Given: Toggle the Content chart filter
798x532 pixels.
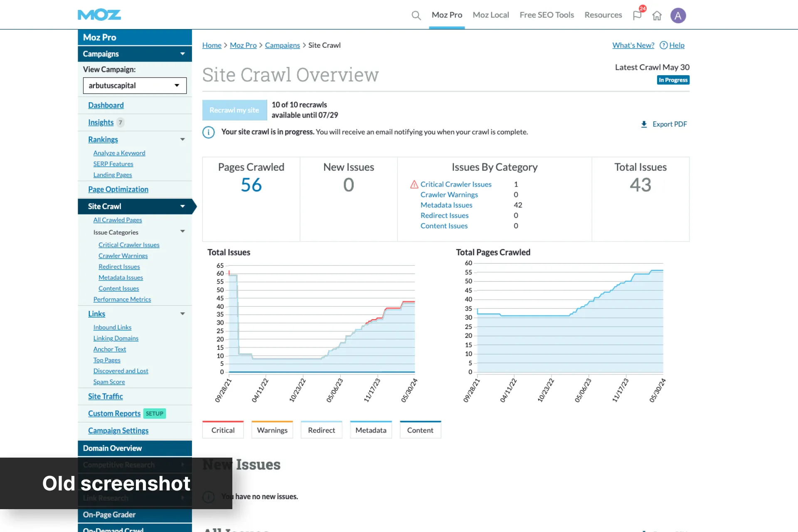Looking at the screenshot, I should pyautogui.click(x=420, y=430).
